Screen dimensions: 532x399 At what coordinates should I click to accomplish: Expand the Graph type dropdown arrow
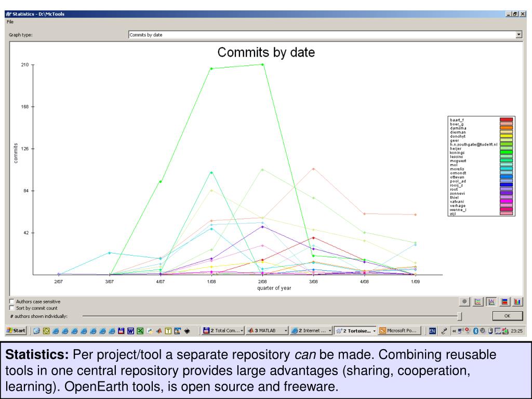(518, 35)
